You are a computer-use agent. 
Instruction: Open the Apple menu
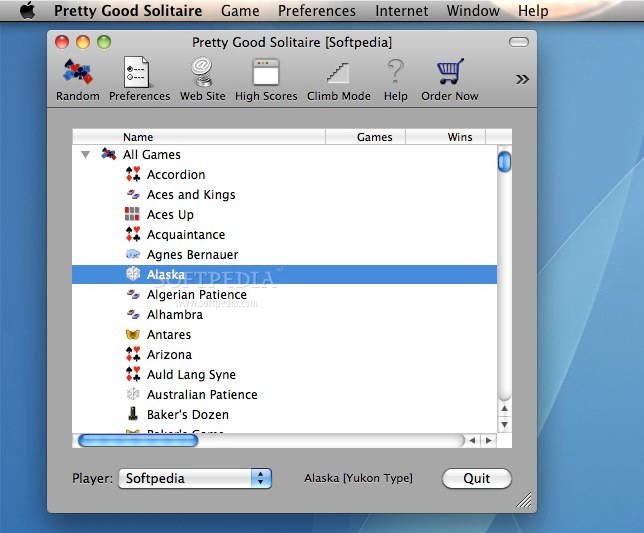pyautogui.click(x=28, y=10)
